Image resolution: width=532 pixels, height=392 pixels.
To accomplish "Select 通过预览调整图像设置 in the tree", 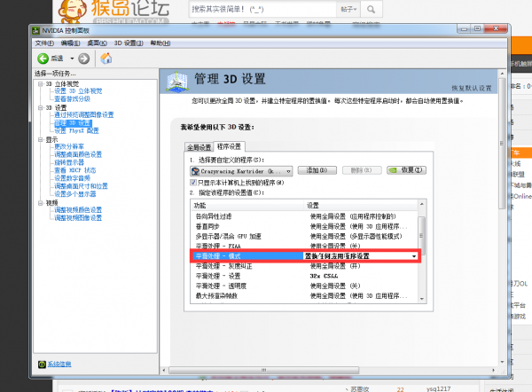I will tap(84, 115).
